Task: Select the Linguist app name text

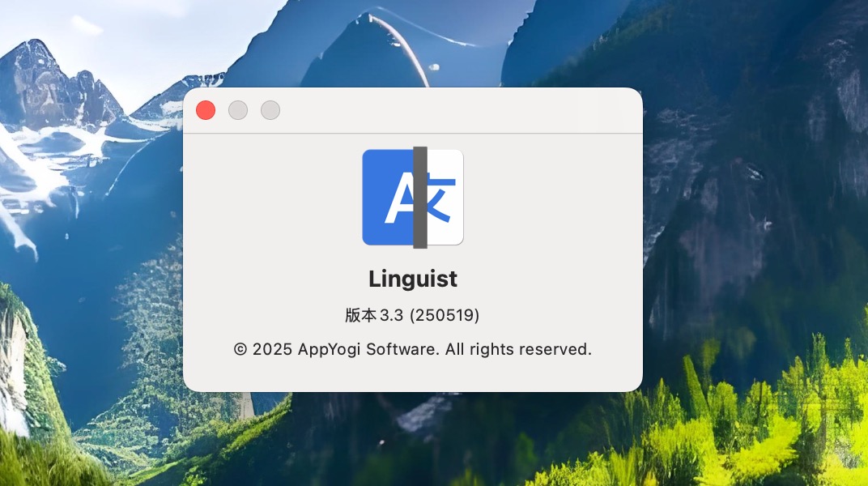Action: point(413,279)
